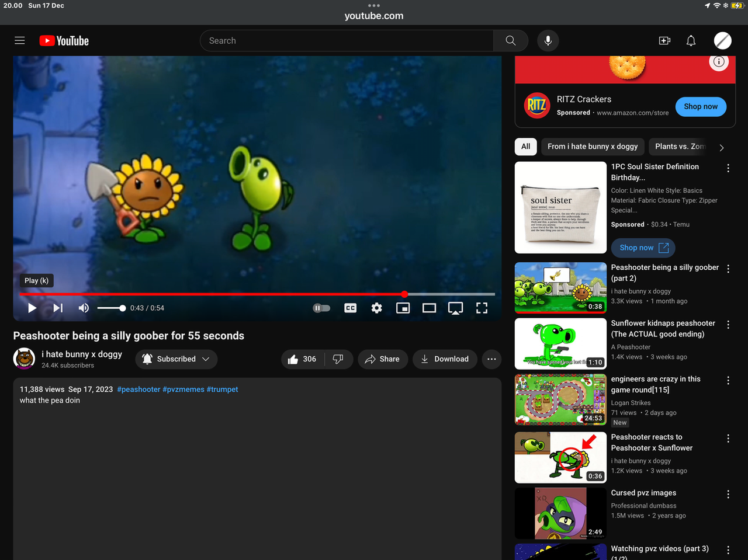Open options for Peashooter reacts video
748x560 pixels.
728,439
